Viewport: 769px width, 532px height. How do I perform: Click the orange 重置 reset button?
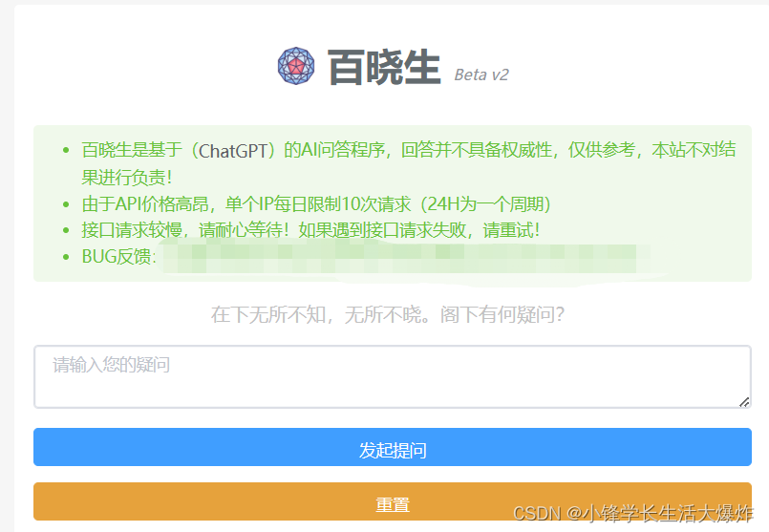393,501
